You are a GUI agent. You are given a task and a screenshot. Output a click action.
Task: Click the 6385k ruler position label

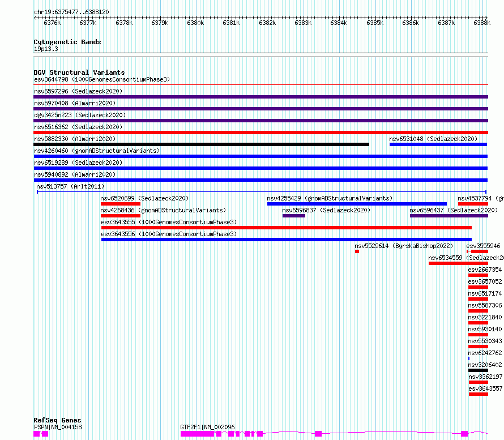point(375,23)
